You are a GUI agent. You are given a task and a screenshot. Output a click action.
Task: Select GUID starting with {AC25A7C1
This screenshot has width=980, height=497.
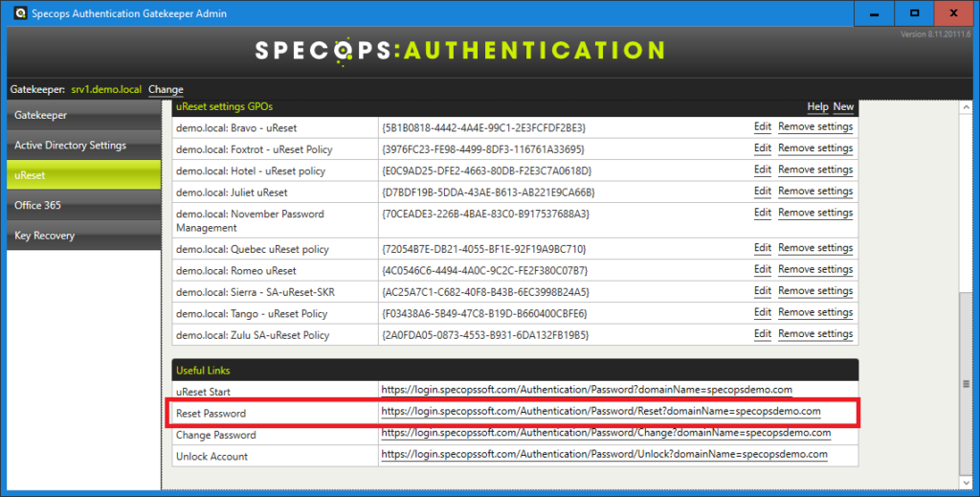pos(485,292)
